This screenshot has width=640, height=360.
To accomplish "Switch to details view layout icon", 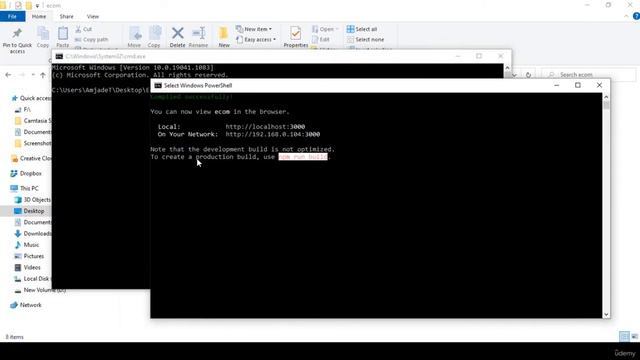I will pyautogui.click(x=624, y=336).
